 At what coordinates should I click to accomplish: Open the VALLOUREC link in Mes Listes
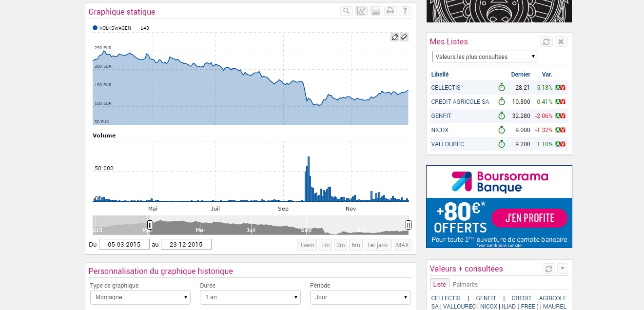click(448, 144)
